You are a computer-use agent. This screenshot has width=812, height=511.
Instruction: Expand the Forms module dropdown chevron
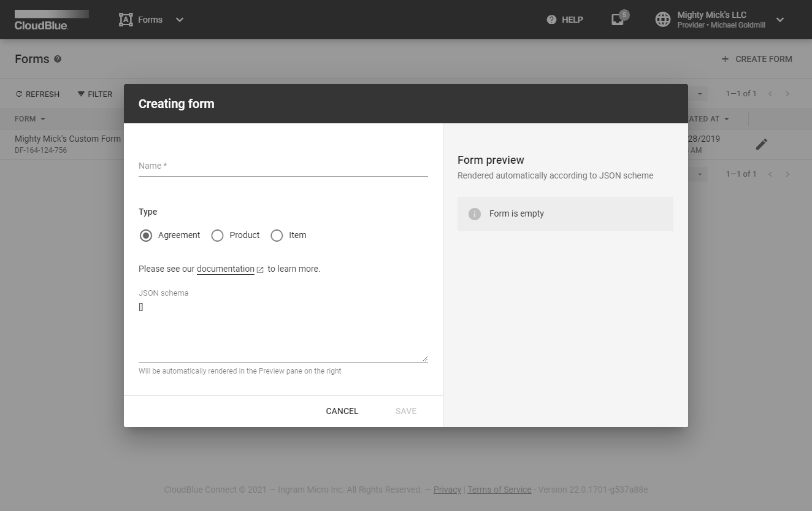point(180,20)
